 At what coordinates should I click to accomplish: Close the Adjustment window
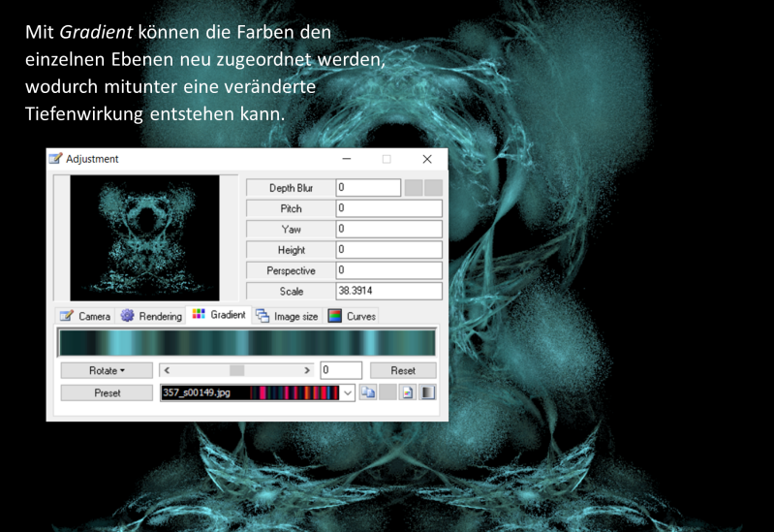coord(427,159)
